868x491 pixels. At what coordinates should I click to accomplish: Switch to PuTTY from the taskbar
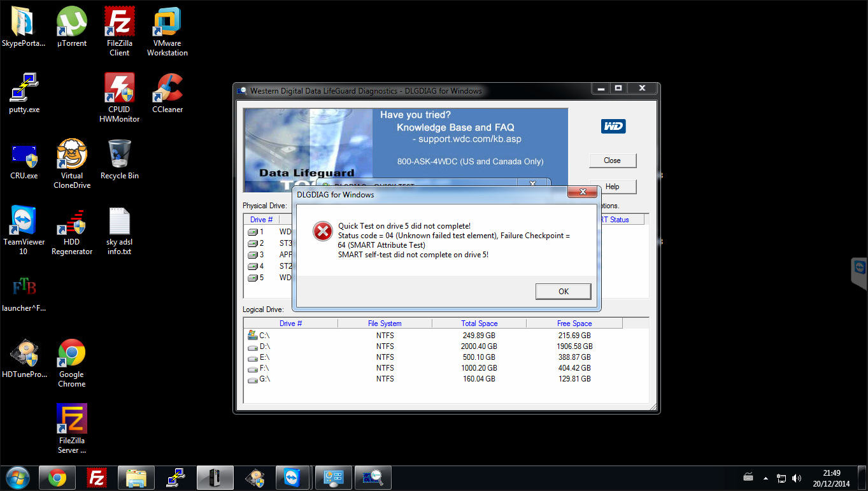click(176, 478)
